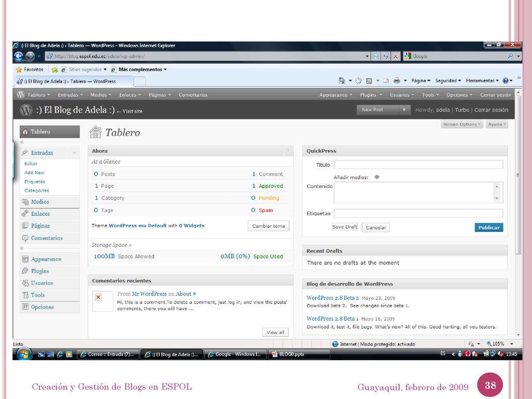Click the Comentarios bubble icon in sidebar
This screenshot has height=399, width=532.
coord(25,238)
